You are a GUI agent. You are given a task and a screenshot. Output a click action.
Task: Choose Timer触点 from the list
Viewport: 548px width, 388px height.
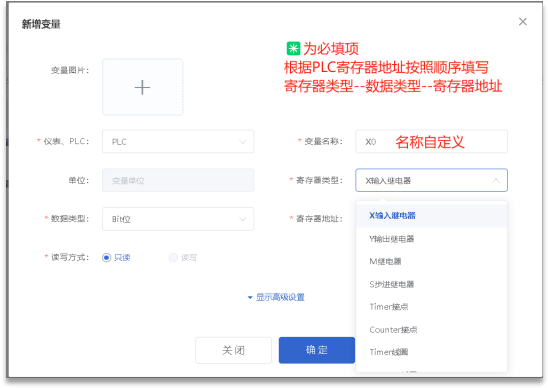[431, 307]
